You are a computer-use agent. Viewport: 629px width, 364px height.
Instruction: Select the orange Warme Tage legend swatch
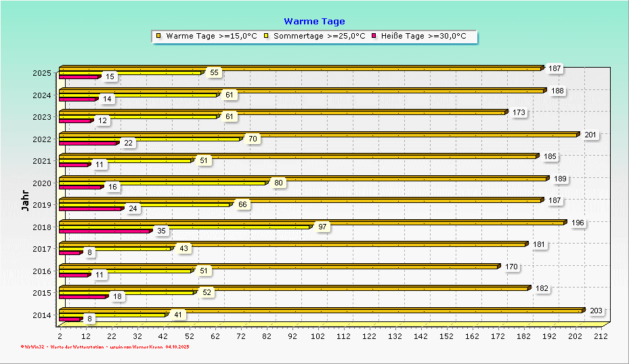coord(158,36)
